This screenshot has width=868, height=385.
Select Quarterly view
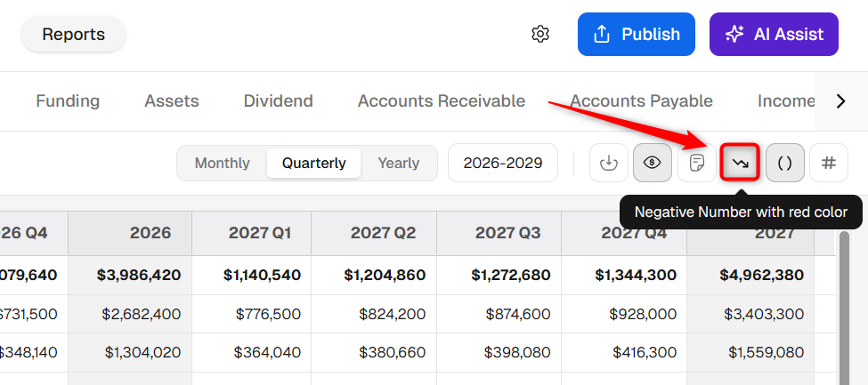pyautogui.click(x=314, y=164)
